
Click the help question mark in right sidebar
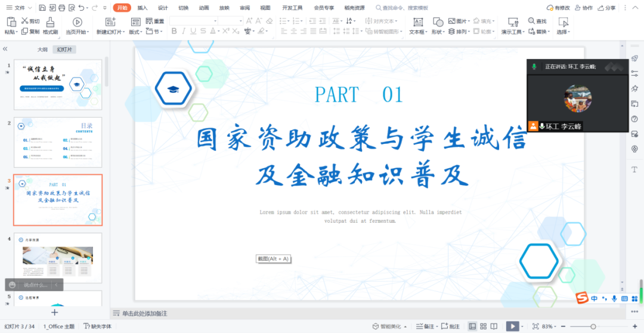pyautogui.click(x=634, y=119)
